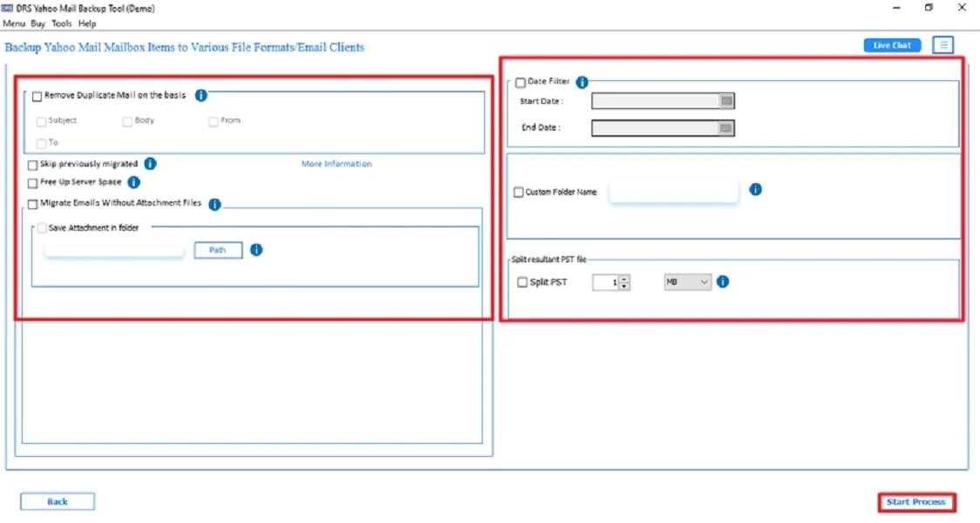Click the Start Process button

point(916,501)
